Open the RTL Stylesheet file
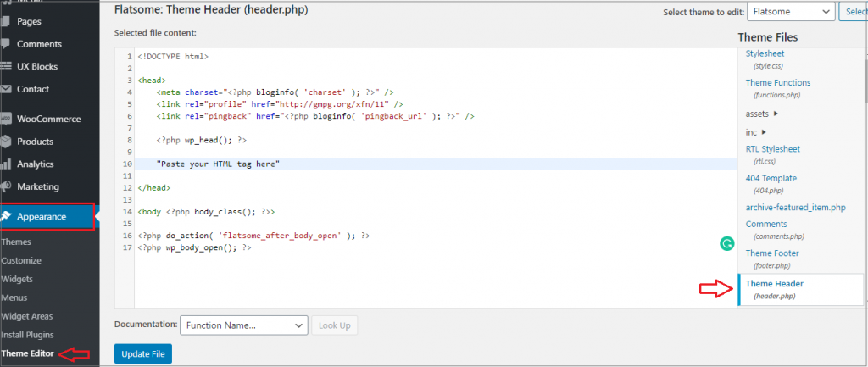 773,149
